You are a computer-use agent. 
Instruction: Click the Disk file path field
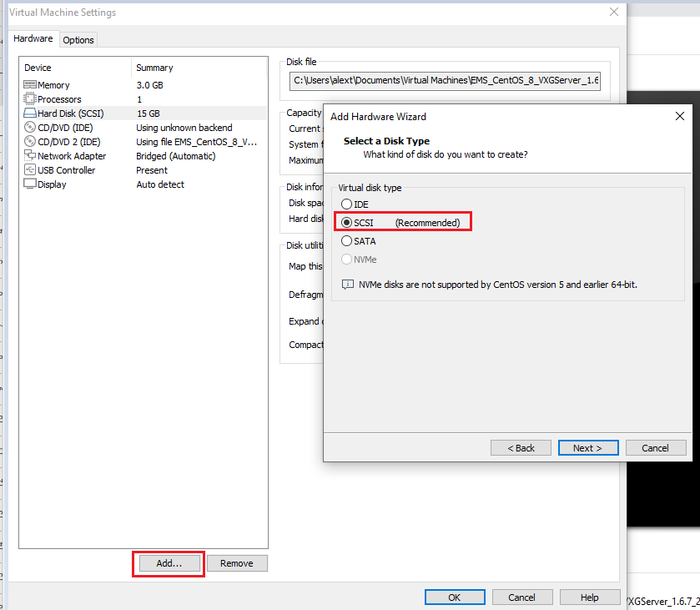point(446,82)
